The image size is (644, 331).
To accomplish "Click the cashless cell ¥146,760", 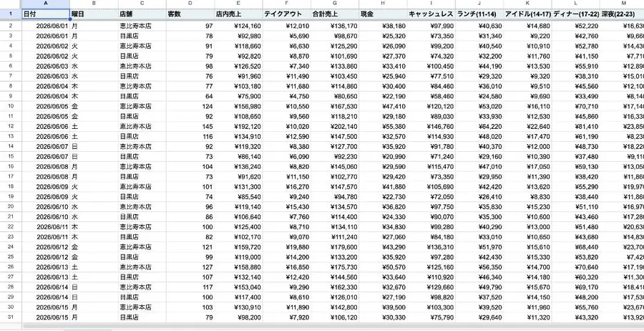I will [431, 126].
